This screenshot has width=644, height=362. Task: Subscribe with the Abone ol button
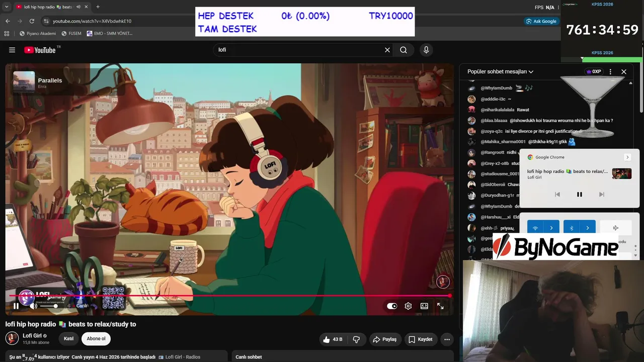96,339
